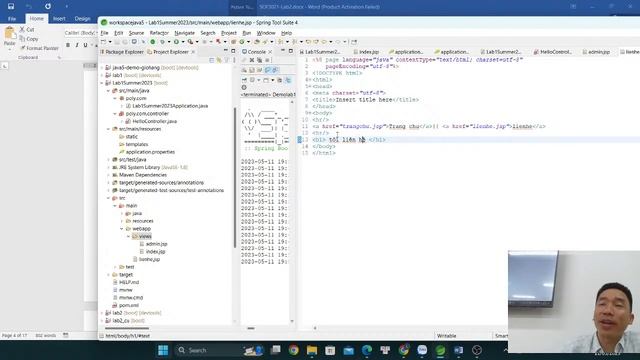Open the Debug launch dropdown arrow
Screen dimensions: 640x360
click(x=169, y=42)
